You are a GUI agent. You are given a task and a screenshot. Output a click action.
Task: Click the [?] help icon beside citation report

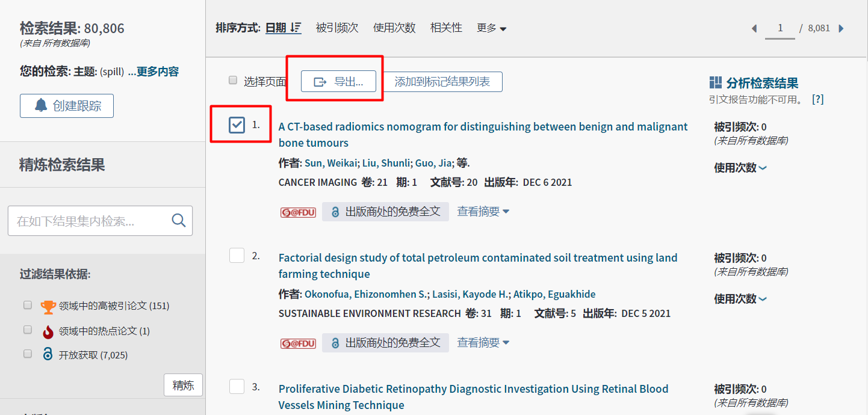[817, 99]
